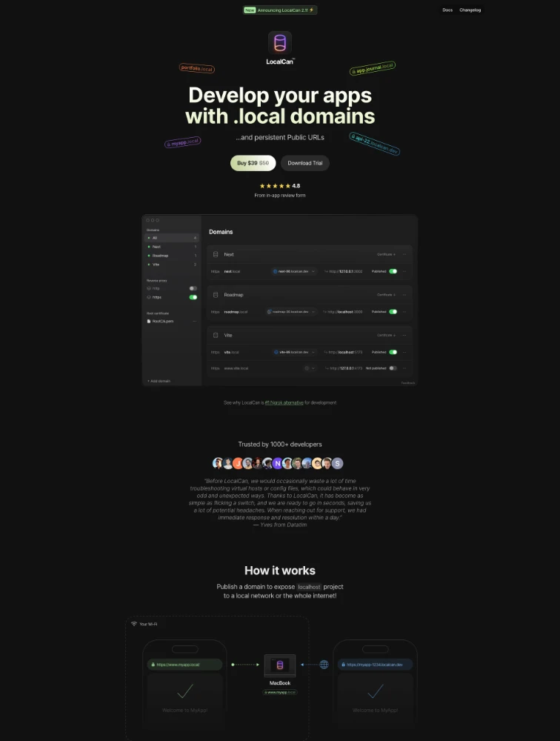The image size is (560, 741).
Task: Open the #1 Ngrok alternative link
Action: (x=284, y=402)
